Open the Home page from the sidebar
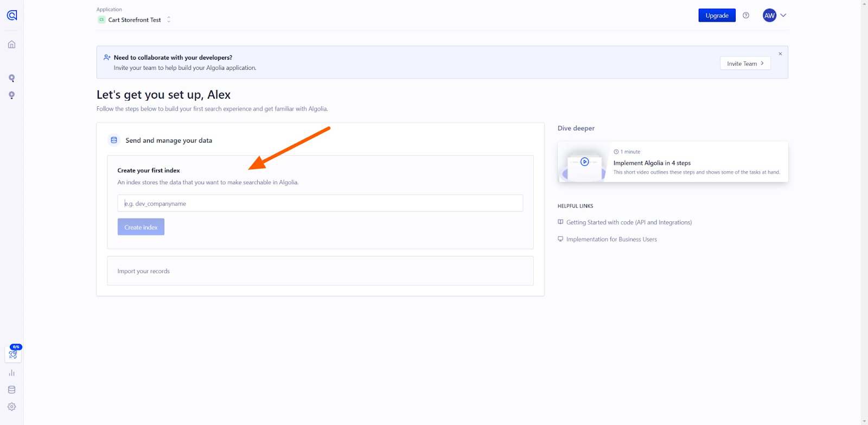This screenshot has height=425, width=868. coord(11,44)
